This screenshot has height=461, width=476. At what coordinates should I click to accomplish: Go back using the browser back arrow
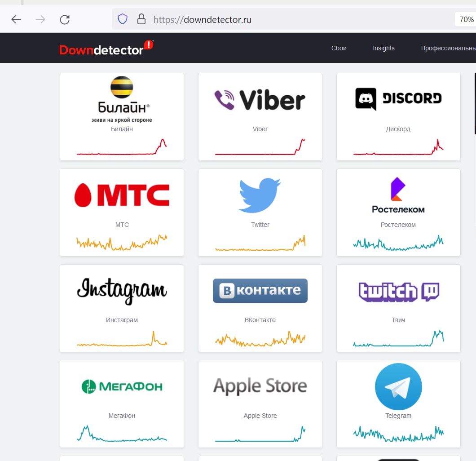click(16, 20)
